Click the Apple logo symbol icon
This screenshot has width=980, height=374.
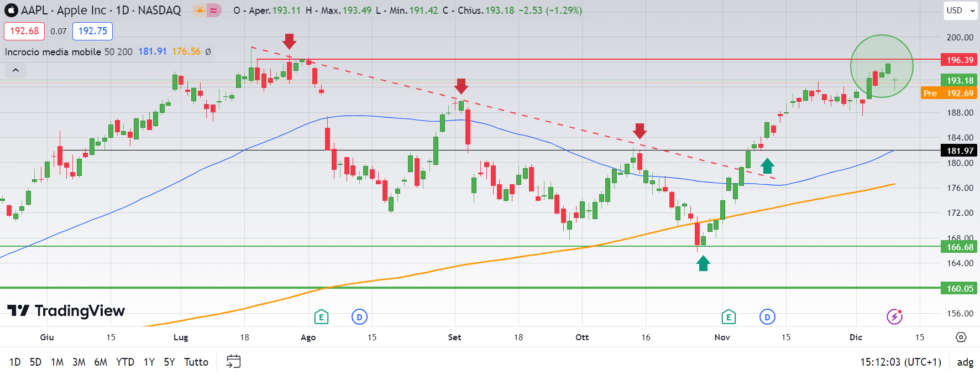coord(11,10)
